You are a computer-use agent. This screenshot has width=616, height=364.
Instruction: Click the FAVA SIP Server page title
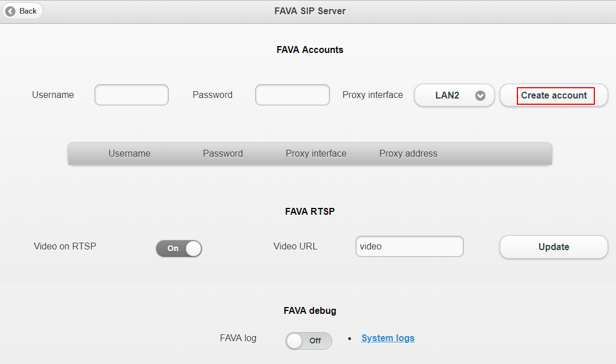coord(310,11)
